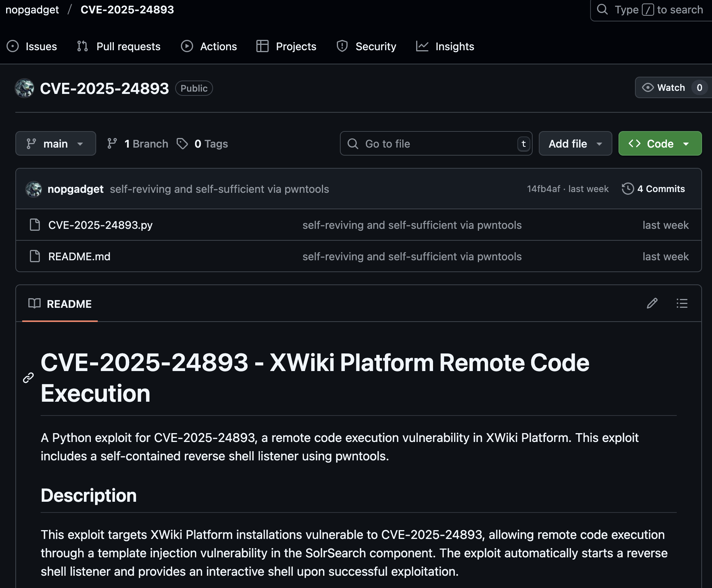Click the Issues circle icon
The width and height of the screenshot is (712, 588).
(x=13, y=46)
